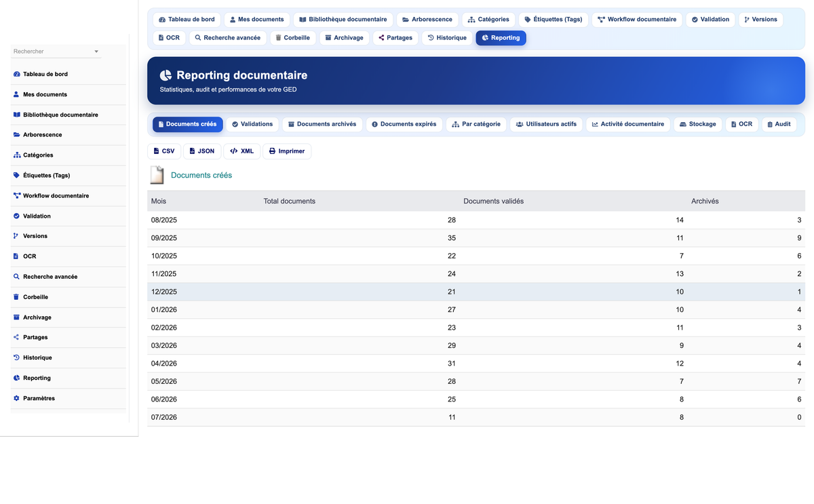This screenshot has width=814, height=504.
Task: Switch to the OCR report tab
Action: tap(742, 124)
